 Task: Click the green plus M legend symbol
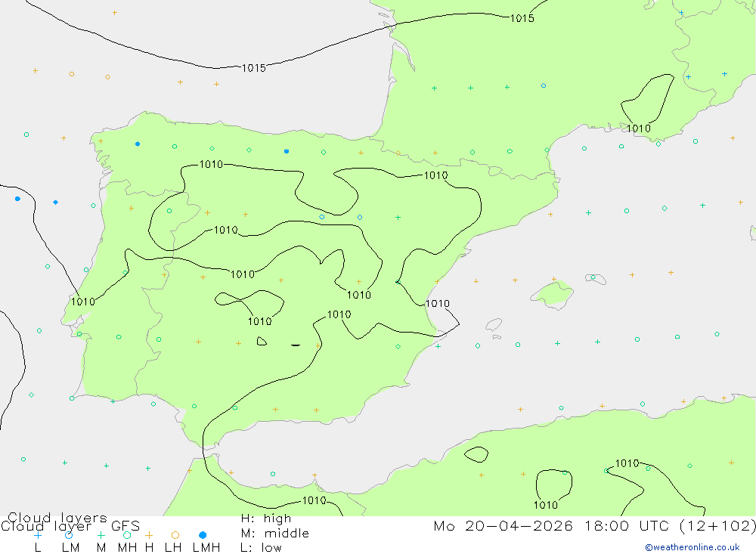tap(101, 535)
